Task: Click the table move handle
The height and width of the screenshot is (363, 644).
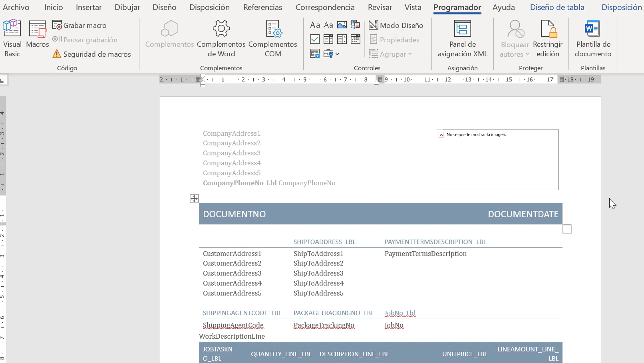Action: (194, 198)
